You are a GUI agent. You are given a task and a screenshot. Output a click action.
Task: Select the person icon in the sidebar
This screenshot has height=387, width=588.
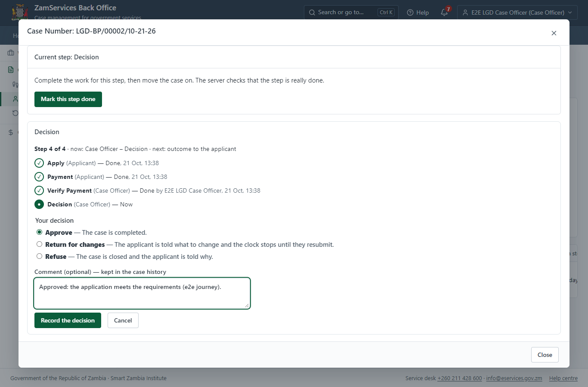(15, 99)
